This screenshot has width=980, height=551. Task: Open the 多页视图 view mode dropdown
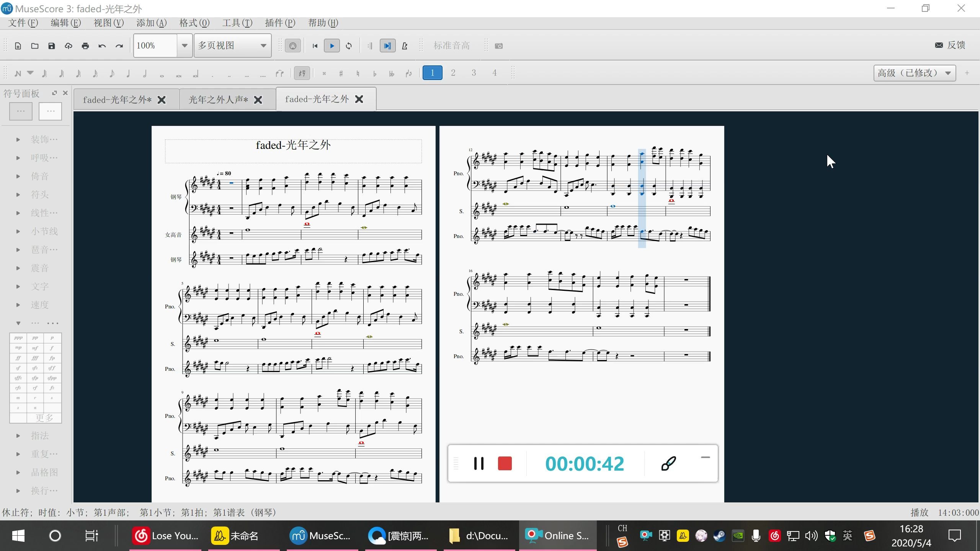point(232,46)
